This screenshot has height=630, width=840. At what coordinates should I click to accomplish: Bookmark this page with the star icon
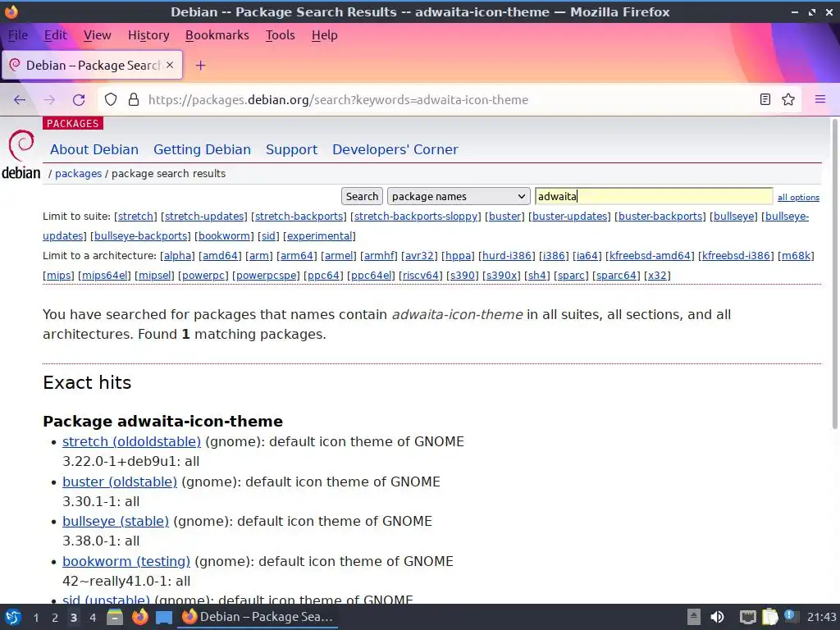coord(788,99)
